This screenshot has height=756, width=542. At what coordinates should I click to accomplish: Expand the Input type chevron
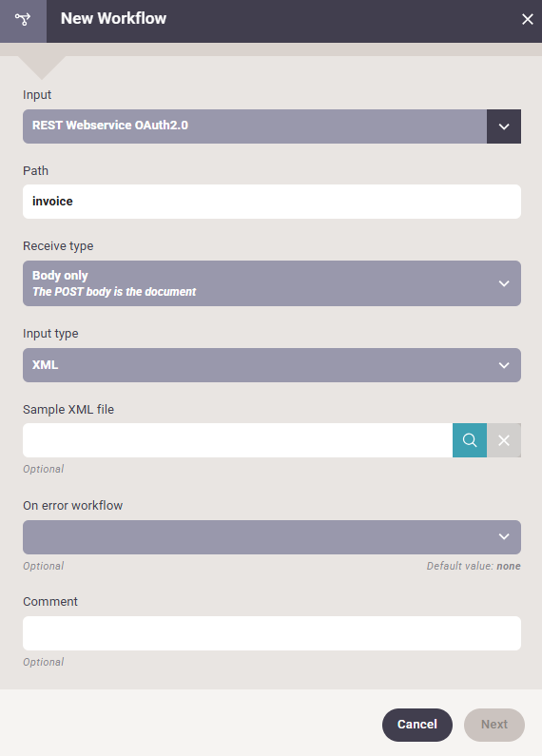tap(504, 365)
